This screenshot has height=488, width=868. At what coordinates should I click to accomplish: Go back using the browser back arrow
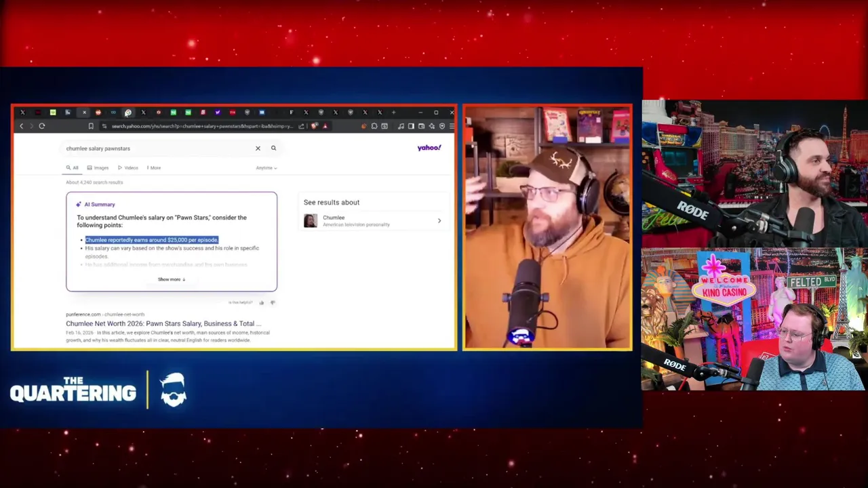click(x=21, y=126)
